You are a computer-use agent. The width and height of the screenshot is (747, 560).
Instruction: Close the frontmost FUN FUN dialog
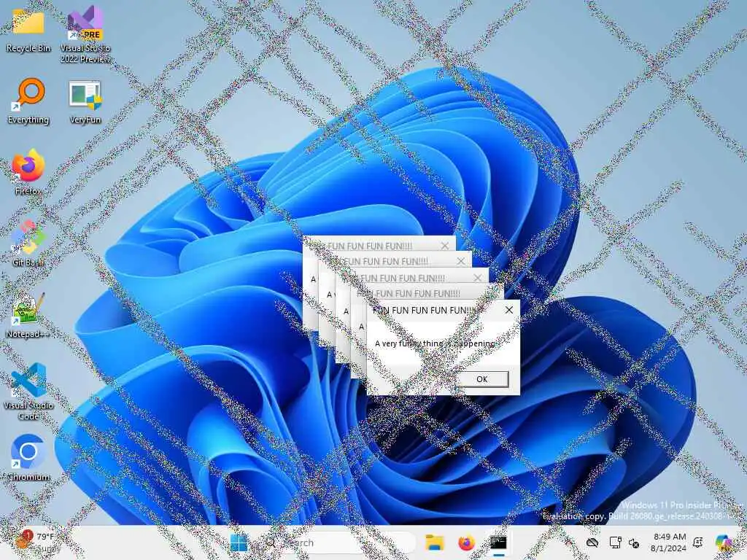pyautogui.click(x=508, y=310)
